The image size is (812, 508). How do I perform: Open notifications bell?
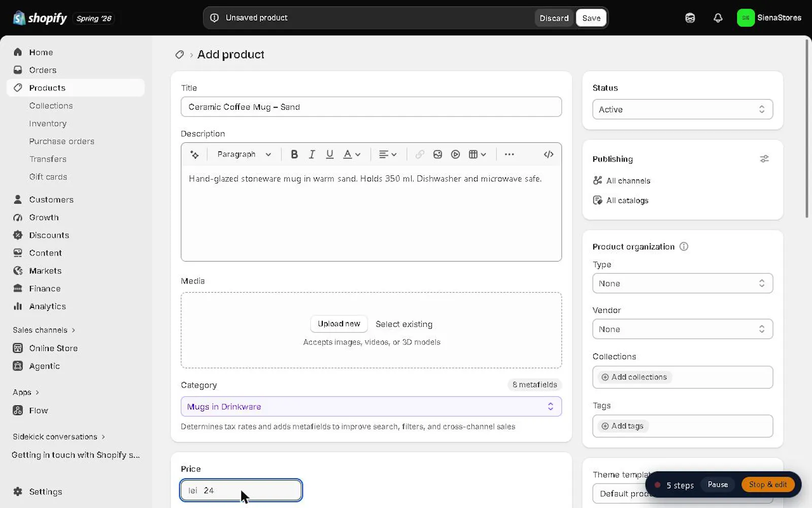[x=718, y=18]
